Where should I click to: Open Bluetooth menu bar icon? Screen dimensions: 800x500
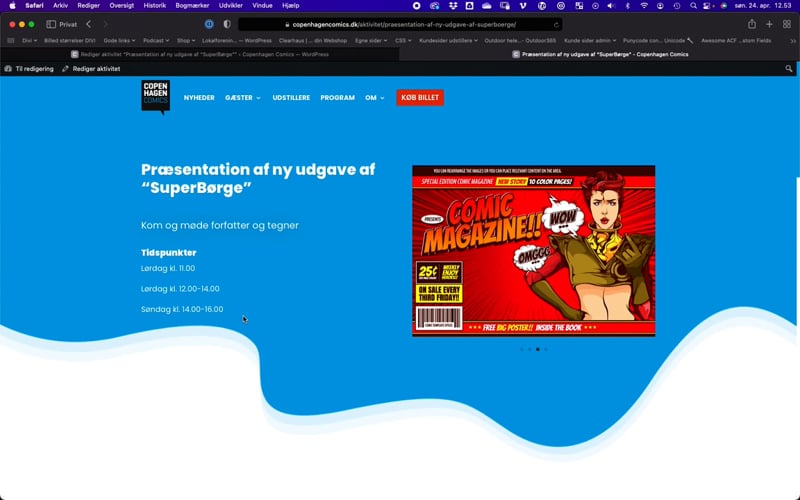coord(628,6)
